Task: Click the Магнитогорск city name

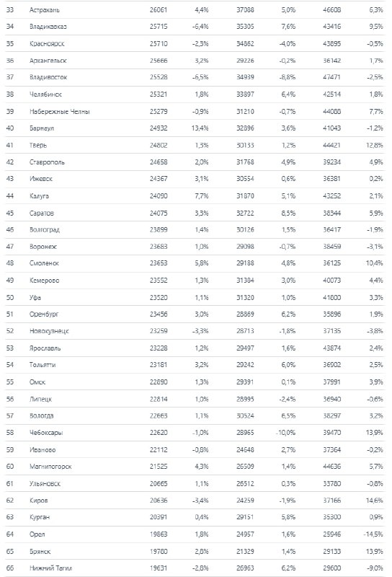Action: (x=50, y=467)
